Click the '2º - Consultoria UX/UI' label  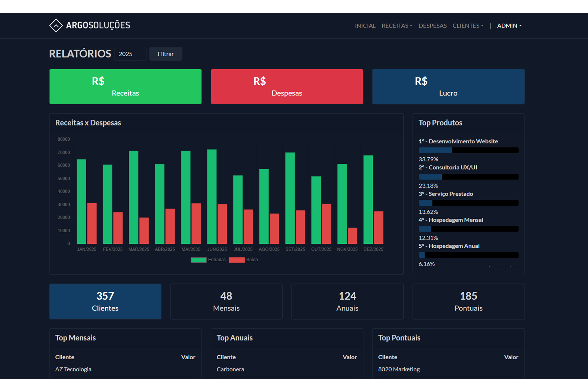(x=448, y=167)
